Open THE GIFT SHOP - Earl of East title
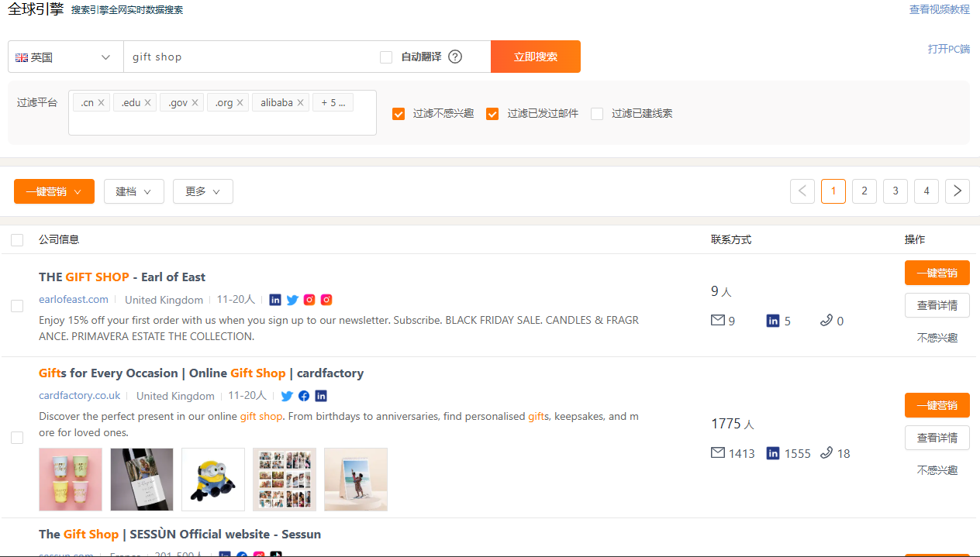 coord(122,277)
